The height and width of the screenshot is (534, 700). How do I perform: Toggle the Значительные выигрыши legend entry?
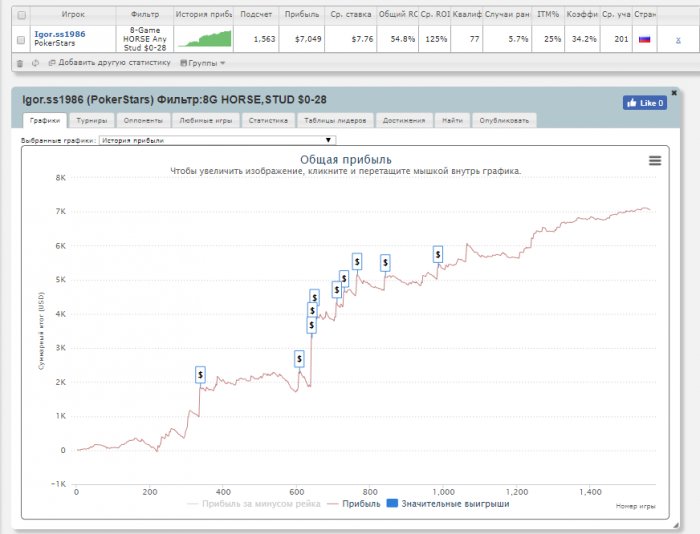(448, 504)
